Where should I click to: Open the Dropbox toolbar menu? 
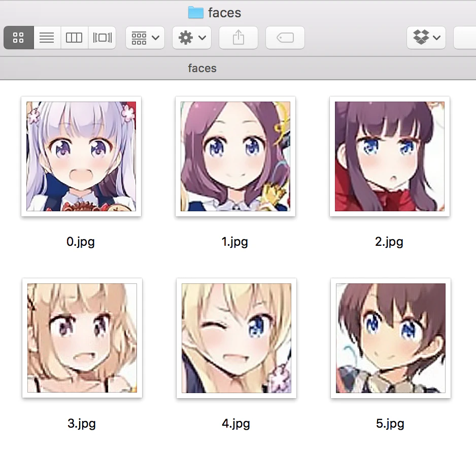[426, 38]
